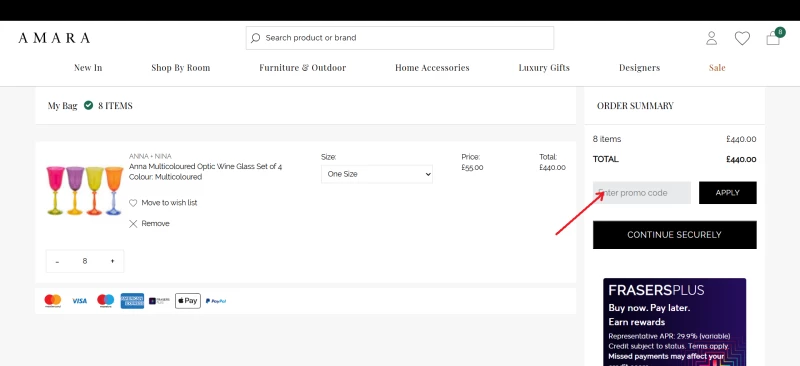Click the AMARA logo
The width and height of the screenshot is (800, 366).
point(54,38)
